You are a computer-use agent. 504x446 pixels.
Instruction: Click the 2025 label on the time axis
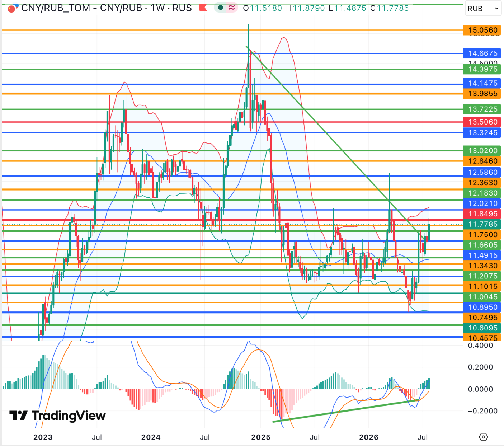tap(261, 437)
